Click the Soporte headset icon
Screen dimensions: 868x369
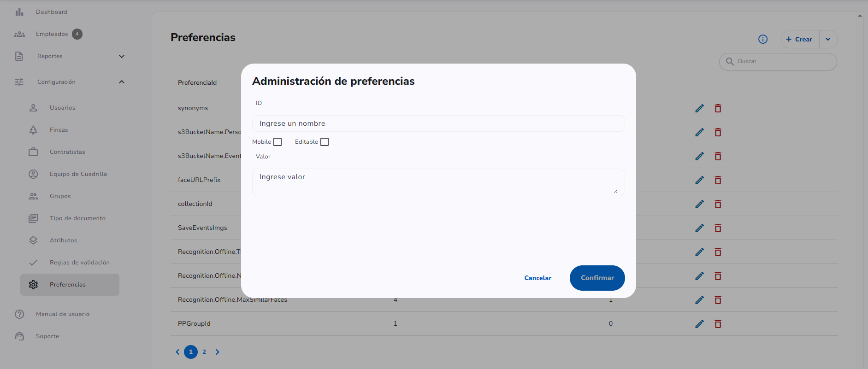pyautogui.click(x=19, y=336)
